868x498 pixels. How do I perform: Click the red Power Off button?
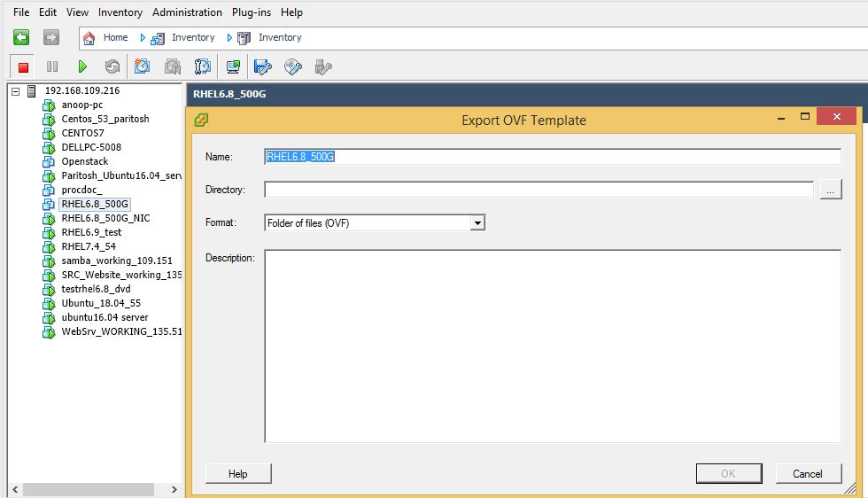click(x=23, y=67)
